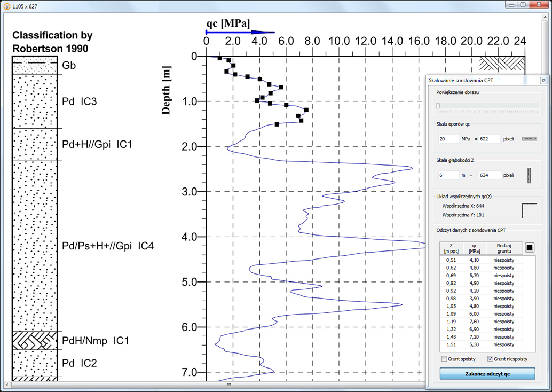Viewport: 552px width, 392px height.
Task: Click the depth scale meters input field
Action: click(x=449, y=175)
